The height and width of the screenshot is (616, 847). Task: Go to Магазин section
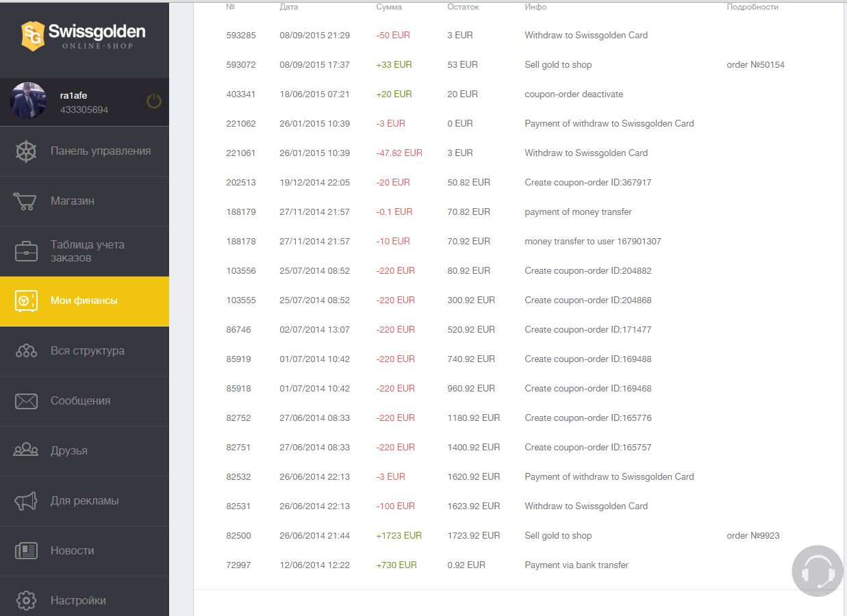[x=73, y=201]
